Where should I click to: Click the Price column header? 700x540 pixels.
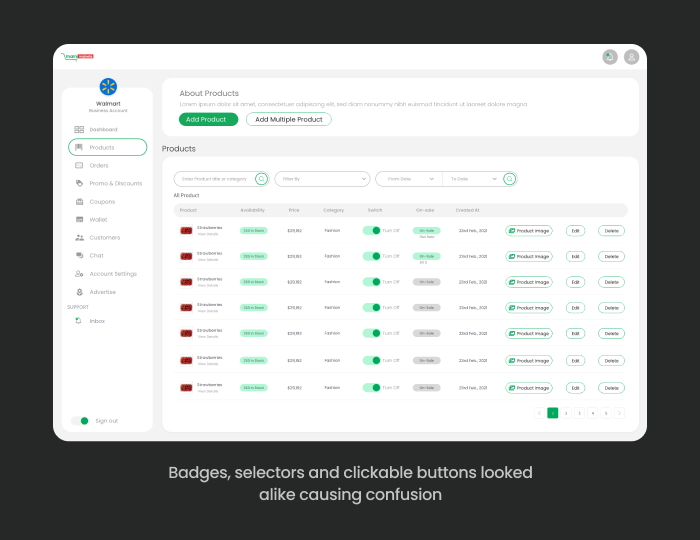click(x=294, y=210)
